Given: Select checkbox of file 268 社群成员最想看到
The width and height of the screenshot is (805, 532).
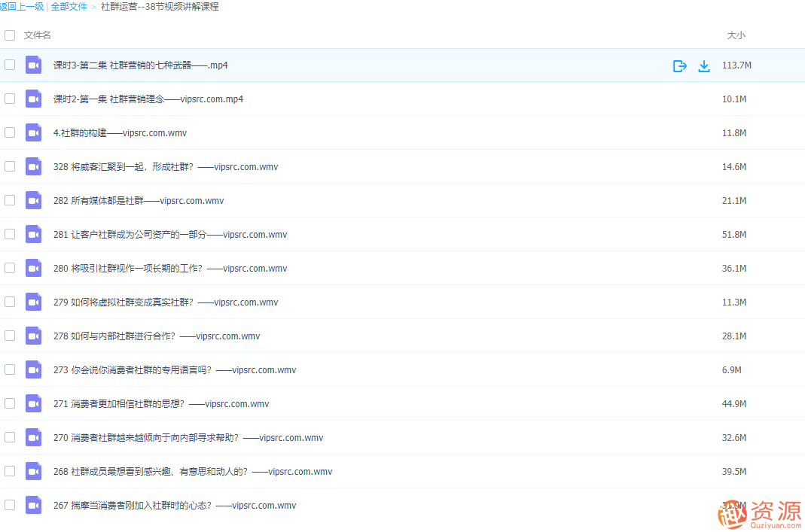Looking at the screenshot, I should pyautogui.click(x=10, y=471).
